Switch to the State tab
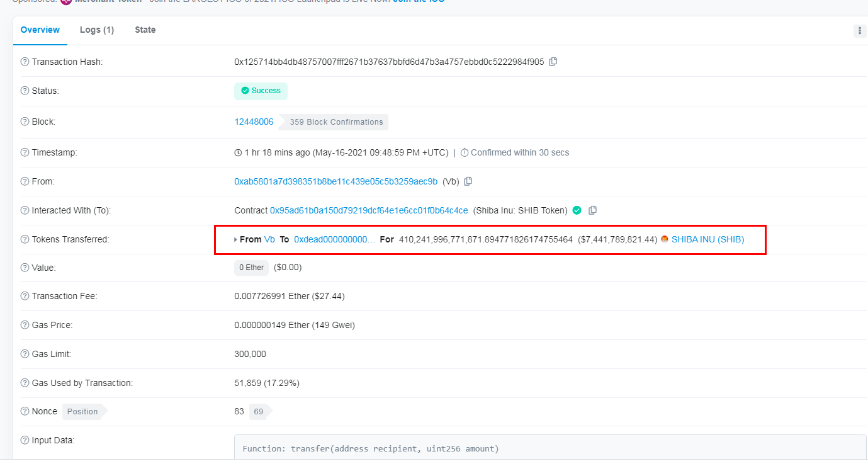Screen dimensions: 868x471 (145, 30)
